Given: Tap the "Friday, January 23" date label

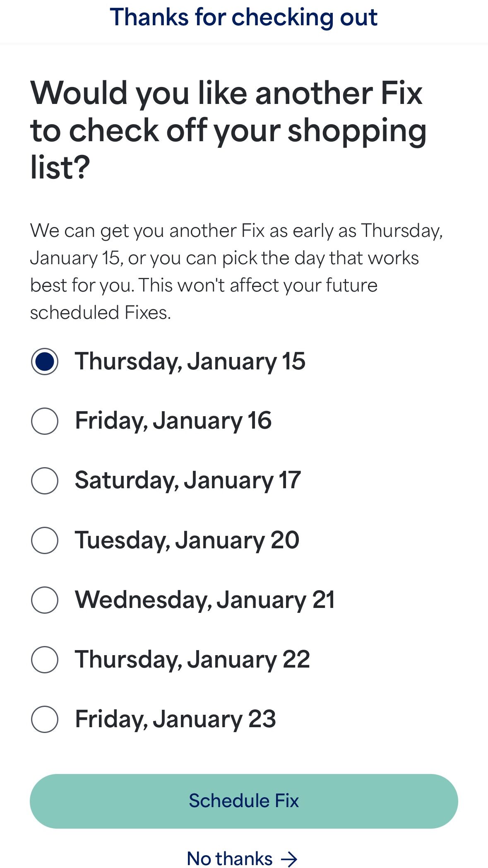Looking at the screenshot, I should point(175,719).
